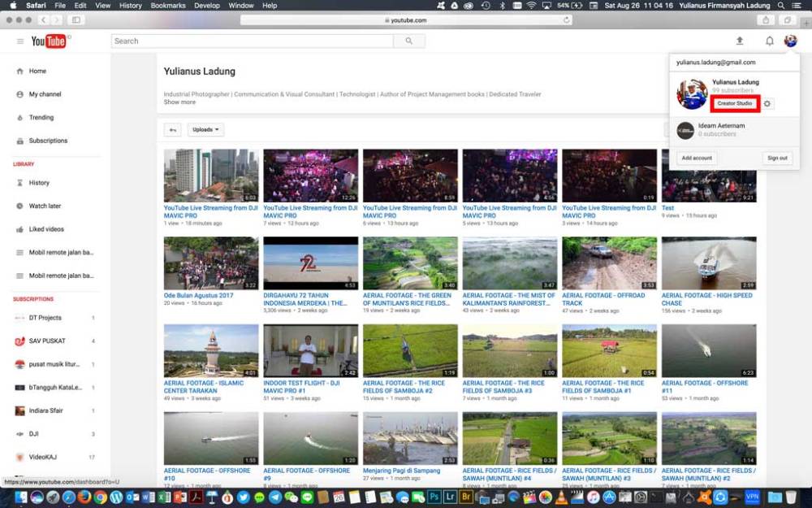Open the notifications bell
Image resolution: width=812 pixels, height=508 pixels.
tap(769, 41)
